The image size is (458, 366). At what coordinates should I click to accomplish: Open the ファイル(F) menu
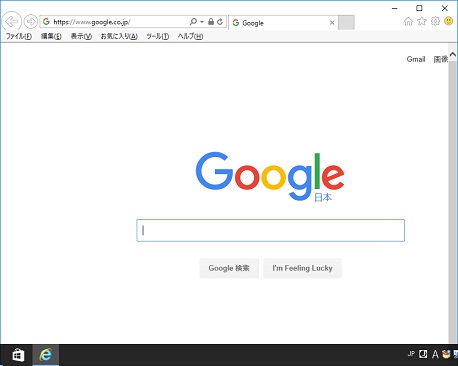point(19,36)
